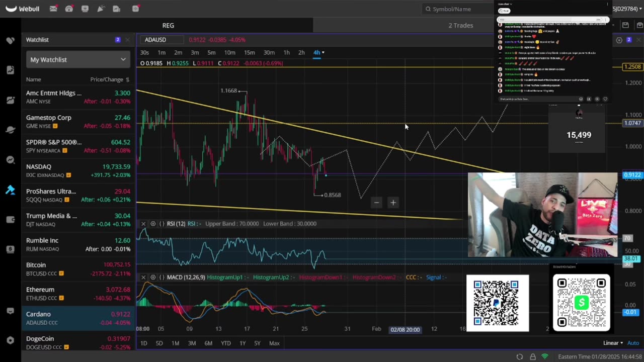Switch to the 2 Trades tab
The width and height of the screenshot is (644, 362).
pyautogui.click(x=461, y=25)
